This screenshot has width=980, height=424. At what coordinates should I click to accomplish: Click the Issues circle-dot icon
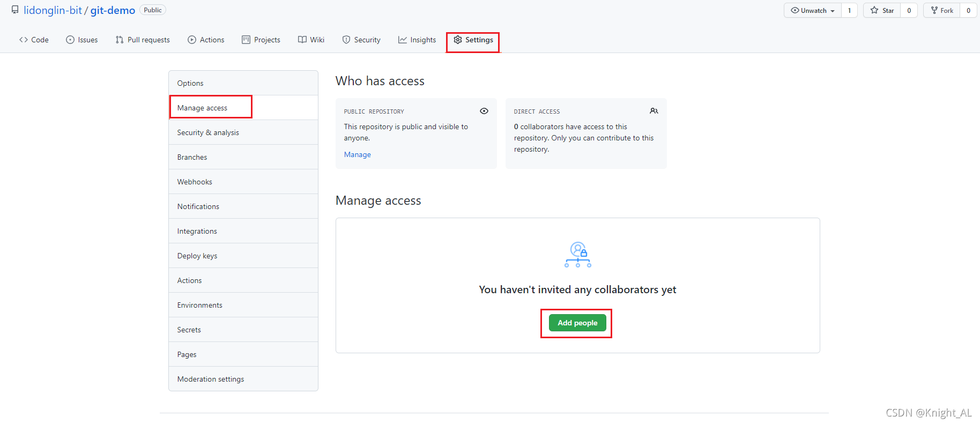70,40
